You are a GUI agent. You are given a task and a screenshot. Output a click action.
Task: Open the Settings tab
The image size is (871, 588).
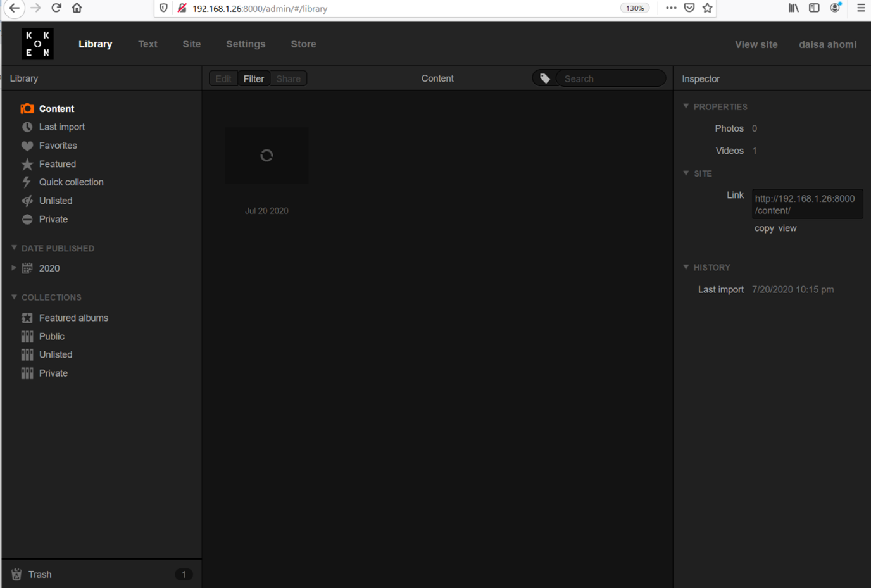(246, 44)
